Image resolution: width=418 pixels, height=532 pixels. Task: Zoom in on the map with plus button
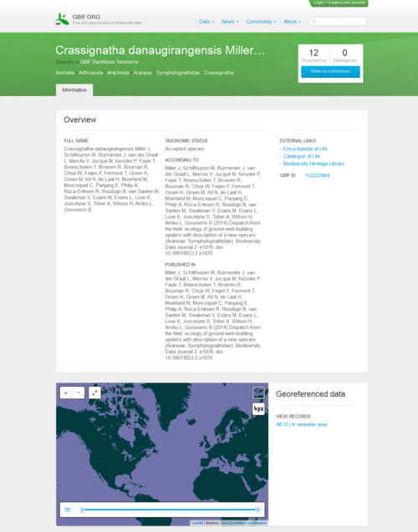66,393
